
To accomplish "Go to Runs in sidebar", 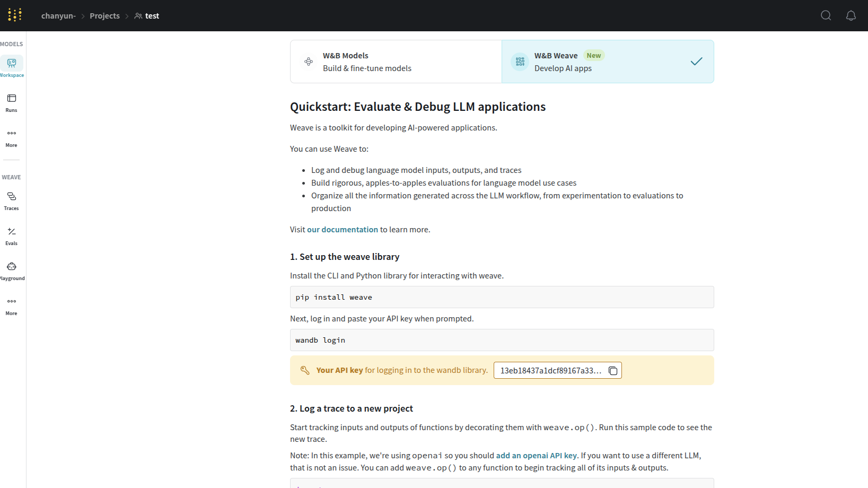I will point(12,103).
